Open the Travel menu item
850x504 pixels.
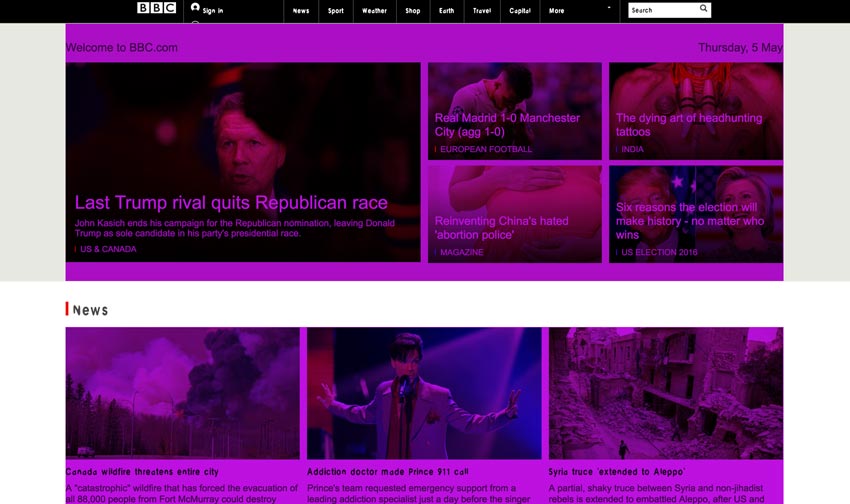point(482,11)
